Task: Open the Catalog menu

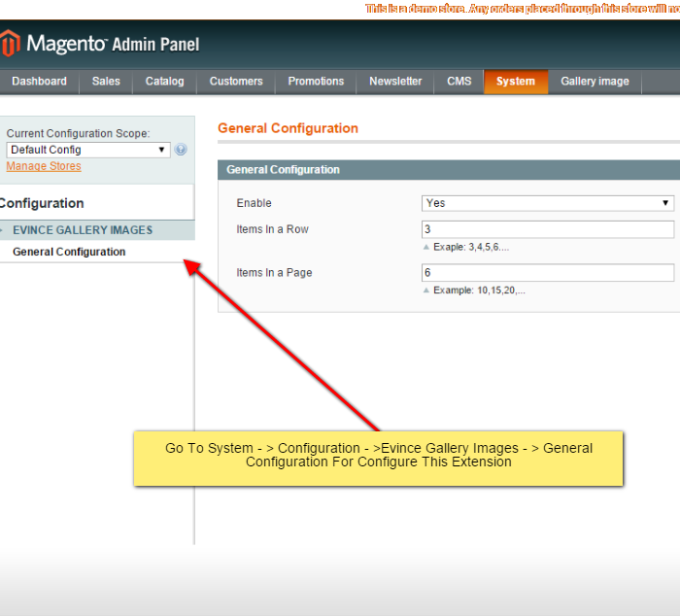Action: [x=164, y=82]
